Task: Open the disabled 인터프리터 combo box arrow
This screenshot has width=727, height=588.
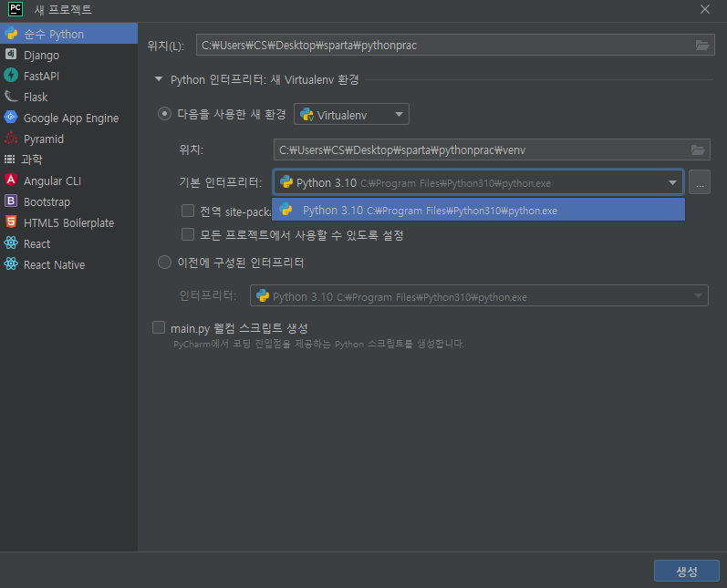Action: point(698,295)
